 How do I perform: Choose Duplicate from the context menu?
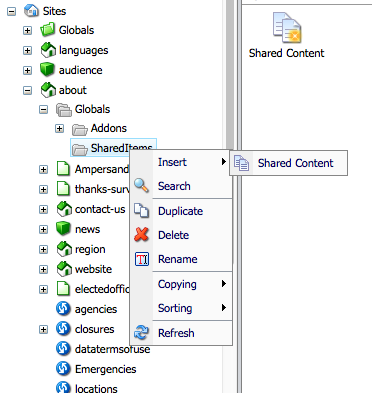pos(181,211)
